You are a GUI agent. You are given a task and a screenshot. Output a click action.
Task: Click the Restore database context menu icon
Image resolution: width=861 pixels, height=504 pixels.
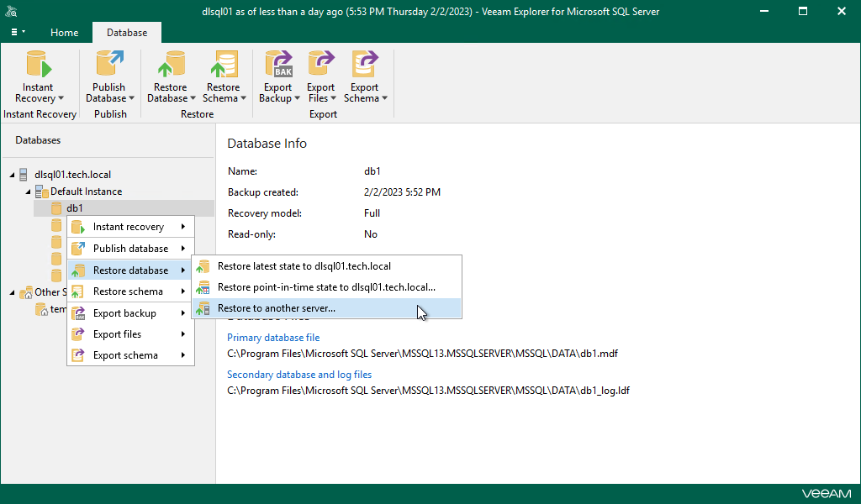pyautogui.click(x=78, y=270)
